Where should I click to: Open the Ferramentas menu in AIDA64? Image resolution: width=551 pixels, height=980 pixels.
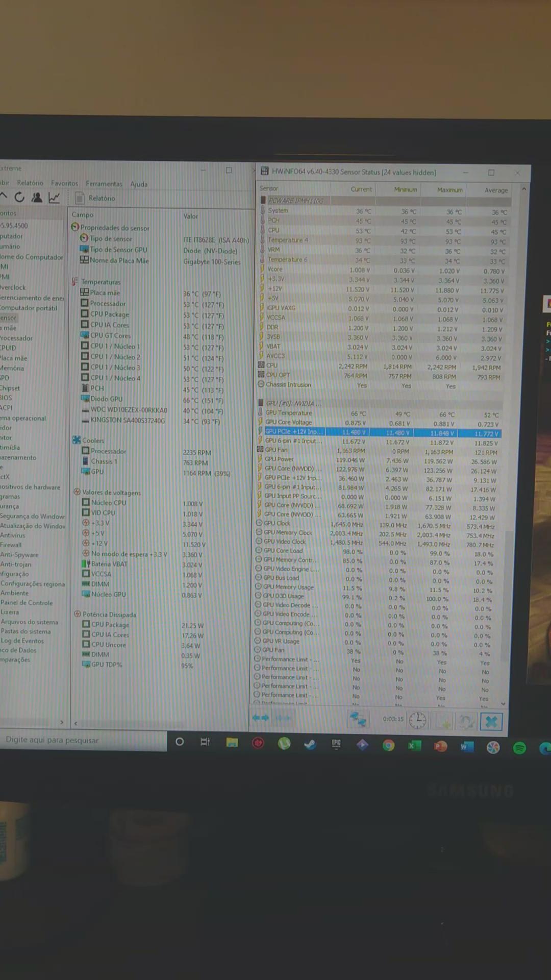click(104, 184)
